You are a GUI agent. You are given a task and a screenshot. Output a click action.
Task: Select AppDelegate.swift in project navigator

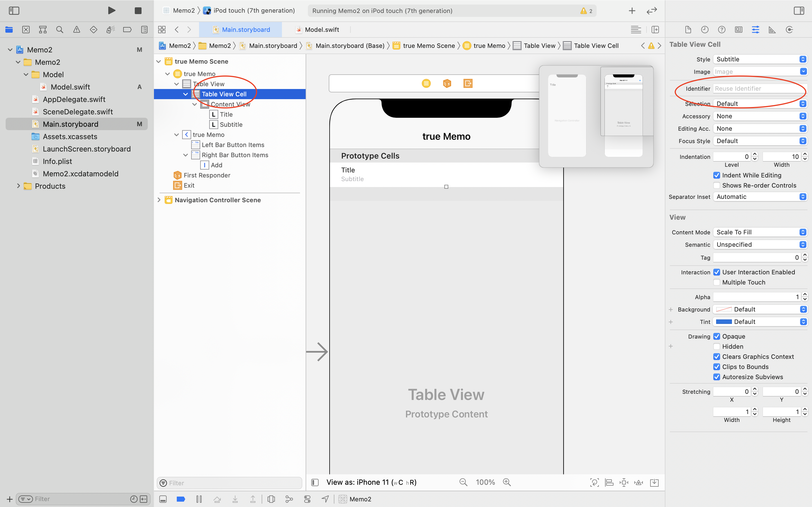coord(74,100)
